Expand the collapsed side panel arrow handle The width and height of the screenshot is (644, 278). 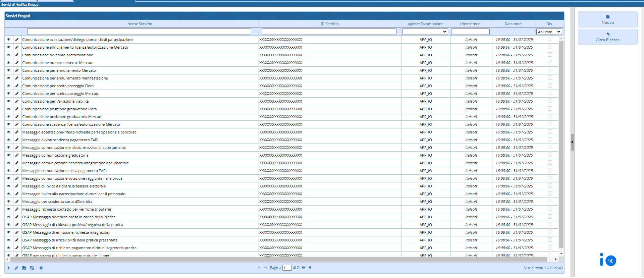click(x=573, y=142)
